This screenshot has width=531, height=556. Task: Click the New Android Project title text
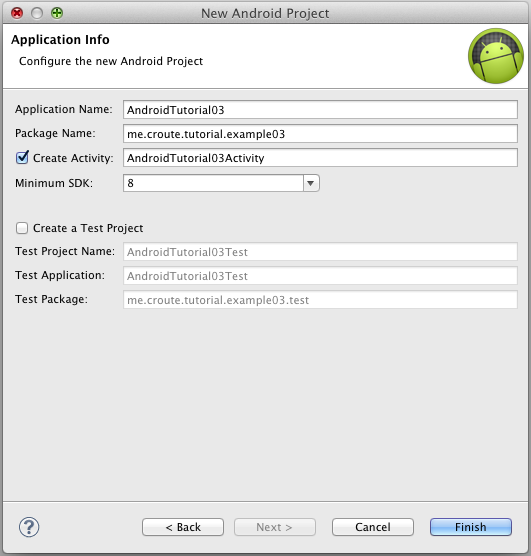(265, 13)
